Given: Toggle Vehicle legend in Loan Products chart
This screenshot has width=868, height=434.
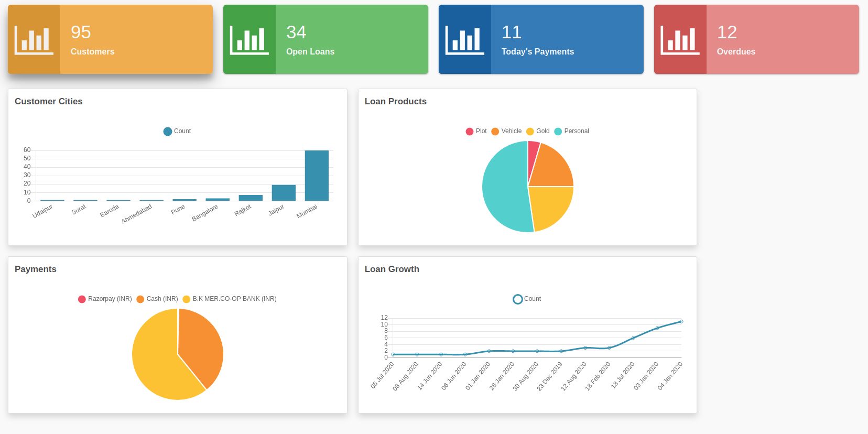Looking at the screenshot, I should [x=506, y=131].
